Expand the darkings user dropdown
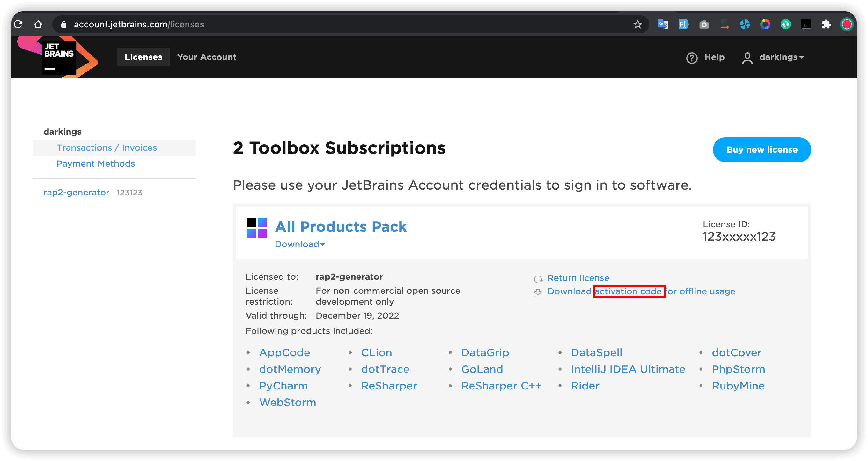The width and height of the screenshot is (868, 461). click(781, 57)
